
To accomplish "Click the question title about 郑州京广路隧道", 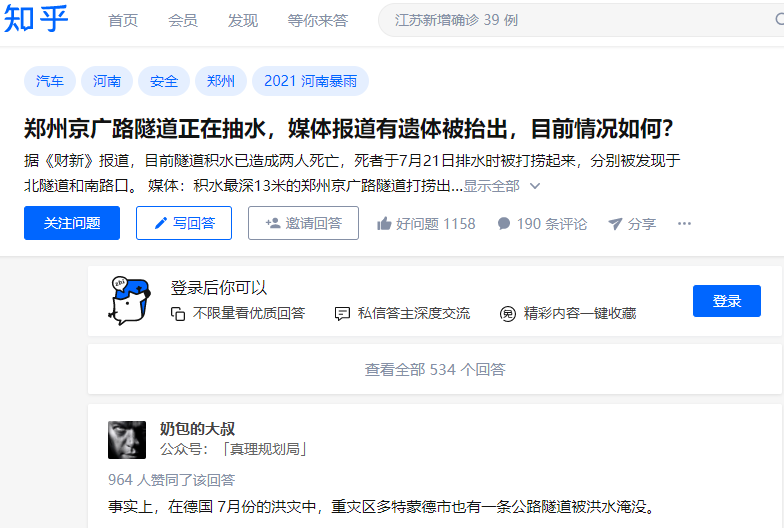I will point(348,128).
